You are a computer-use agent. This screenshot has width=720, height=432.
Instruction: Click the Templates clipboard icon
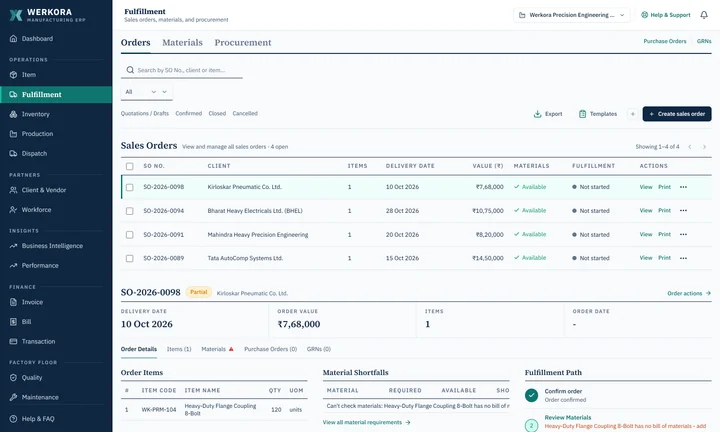[582, 114]
